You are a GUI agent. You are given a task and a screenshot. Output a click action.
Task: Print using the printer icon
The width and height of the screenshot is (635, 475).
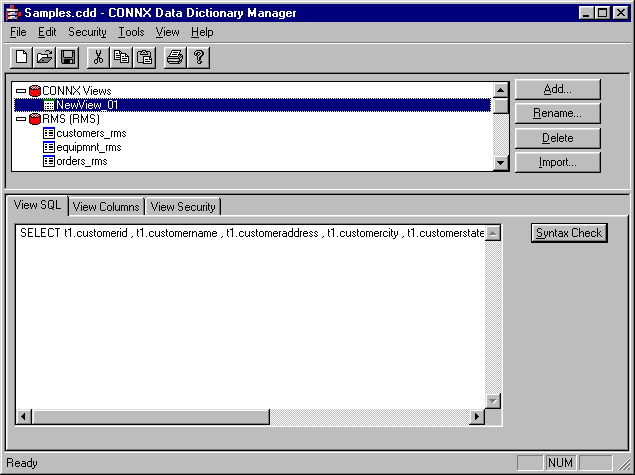pyautogui.click(x=175, y=57)
